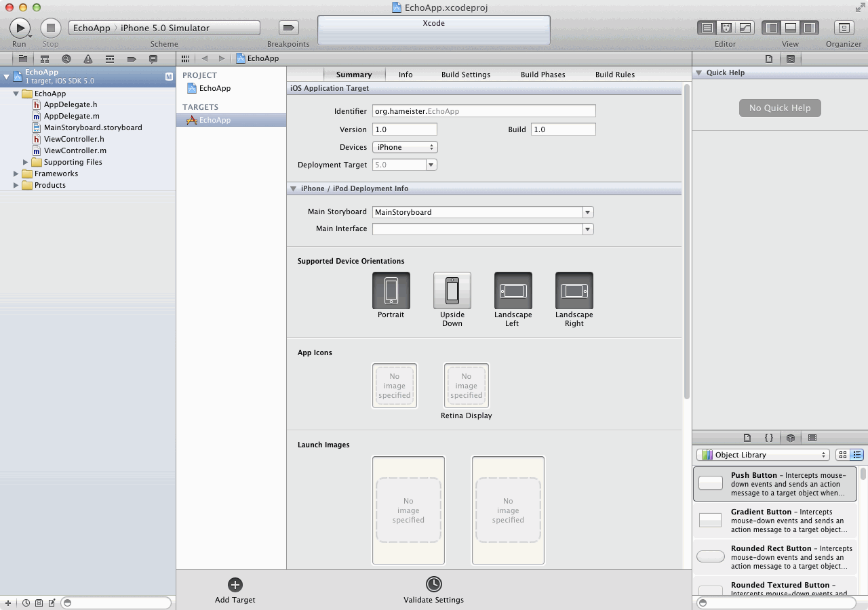Select the Push Button library item
Screen dimensions: 868x610
(x=775, y=483)
